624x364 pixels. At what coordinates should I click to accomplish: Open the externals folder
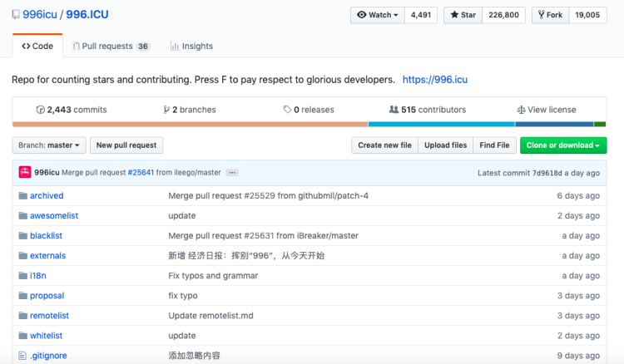[x=47, y=255]
